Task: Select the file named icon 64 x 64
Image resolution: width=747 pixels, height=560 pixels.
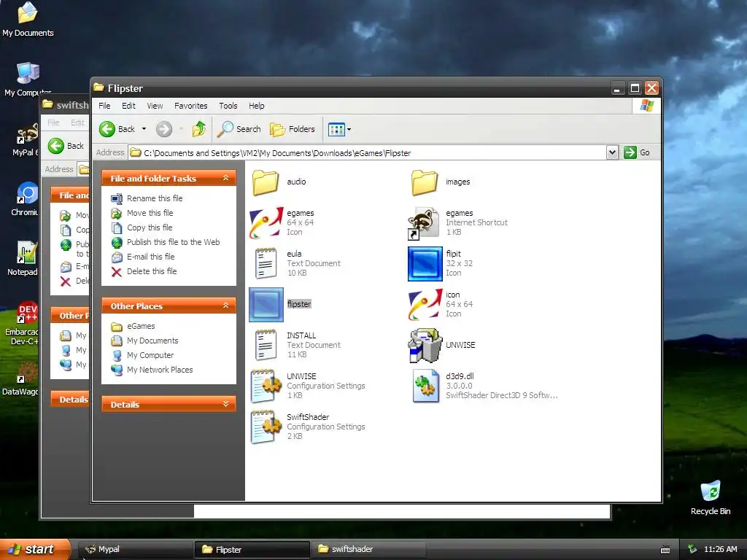Action: (425, 304)
